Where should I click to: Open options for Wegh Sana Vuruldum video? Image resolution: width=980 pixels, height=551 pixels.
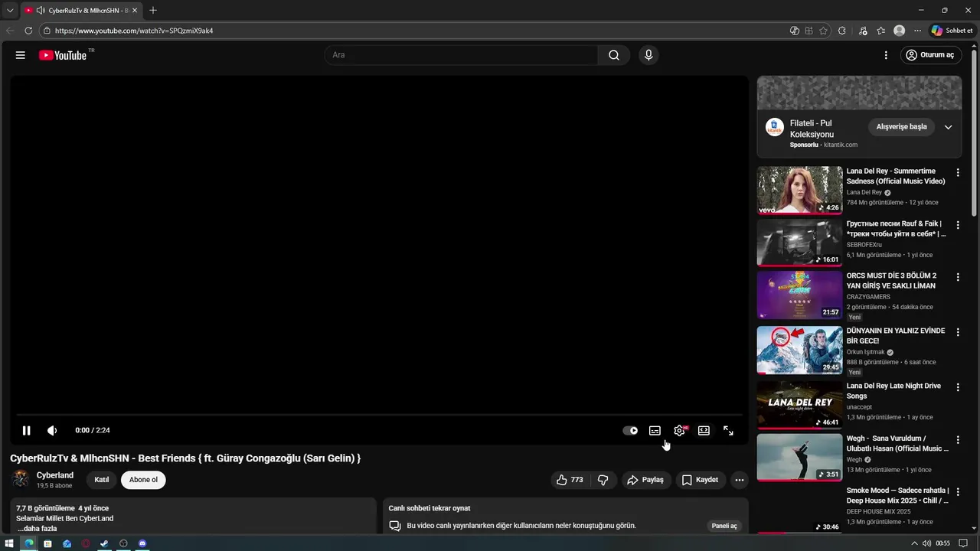coord(957,440)
